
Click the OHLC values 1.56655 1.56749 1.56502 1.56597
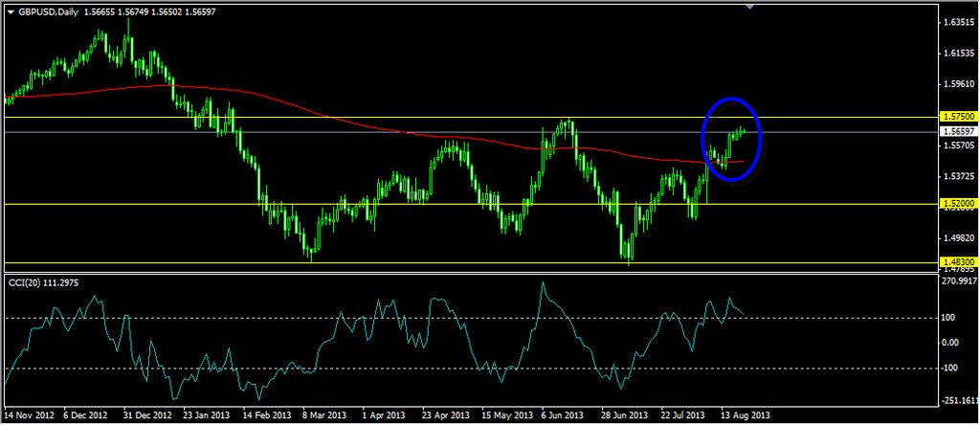150,11
